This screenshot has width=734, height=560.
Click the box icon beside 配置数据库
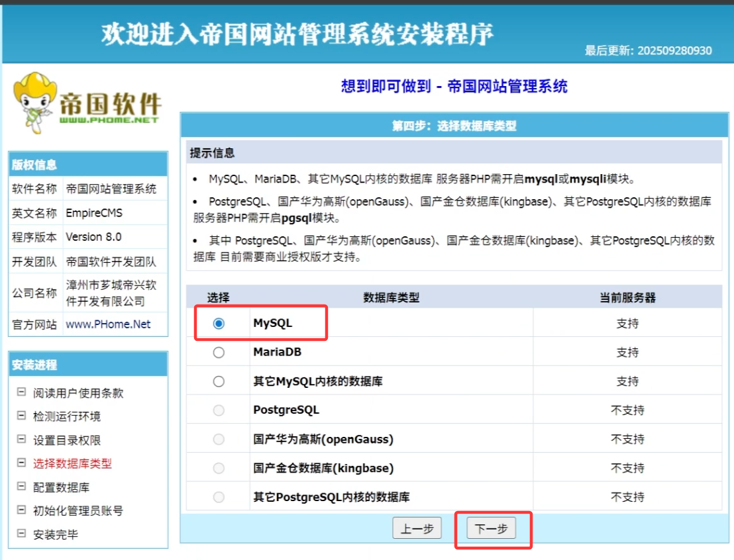tap(21, 487)
